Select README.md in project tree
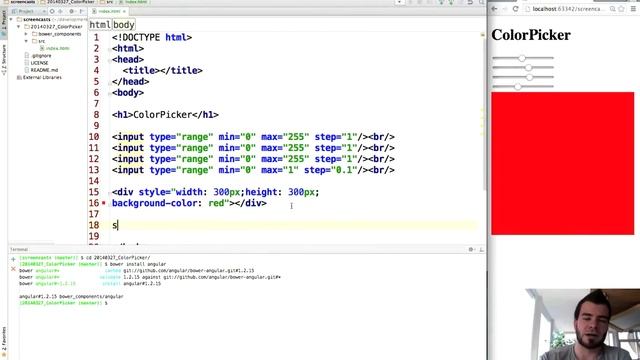Viewport: 640px width, 360px height. [x=44, y=70]
